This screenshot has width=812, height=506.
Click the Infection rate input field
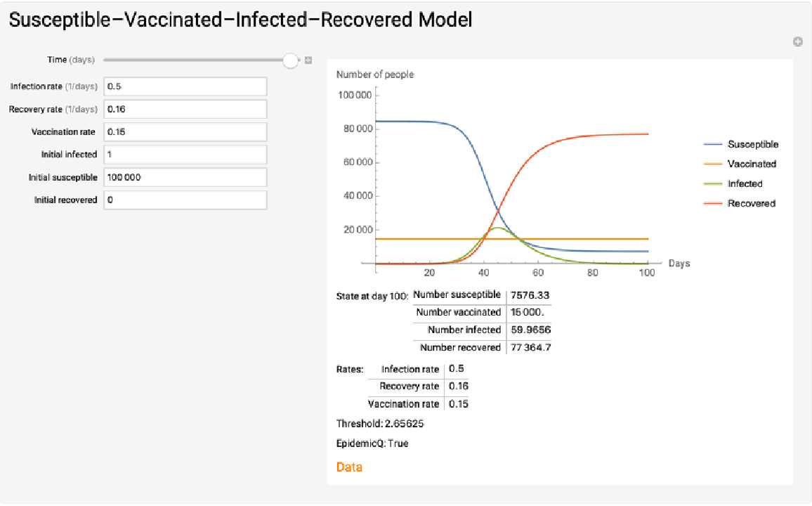185,86
